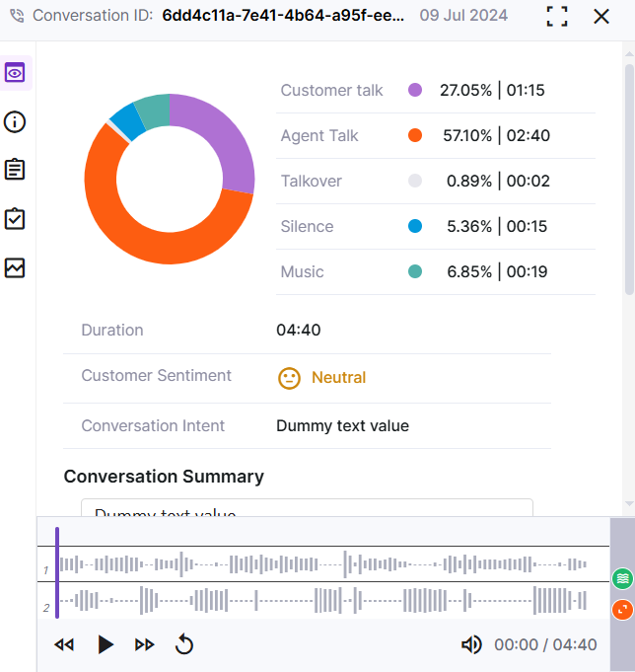This screenshot has width=635, height=672.
Task: Click the Customer Sentiment label
Action: pyautogui.click(x=157, y=375)
